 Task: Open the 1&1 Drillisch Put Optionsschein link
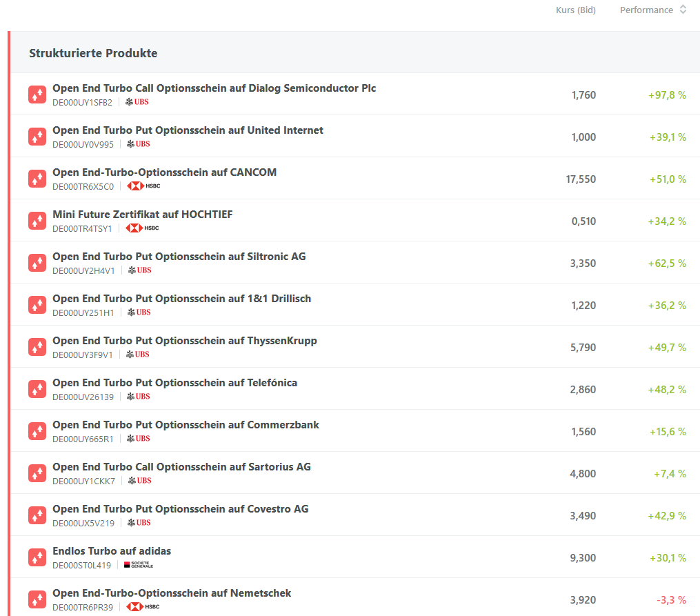(x=181, y=299)
